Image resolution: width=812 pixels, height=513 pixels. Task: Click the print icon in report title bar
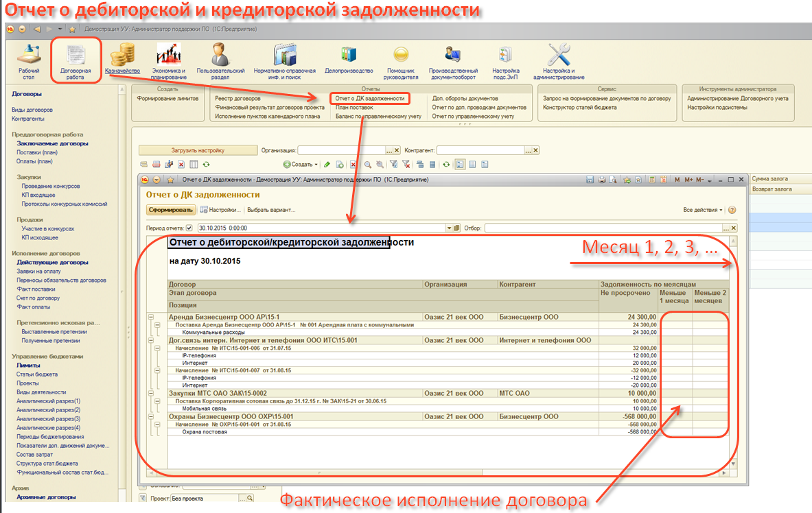point(601,180)
